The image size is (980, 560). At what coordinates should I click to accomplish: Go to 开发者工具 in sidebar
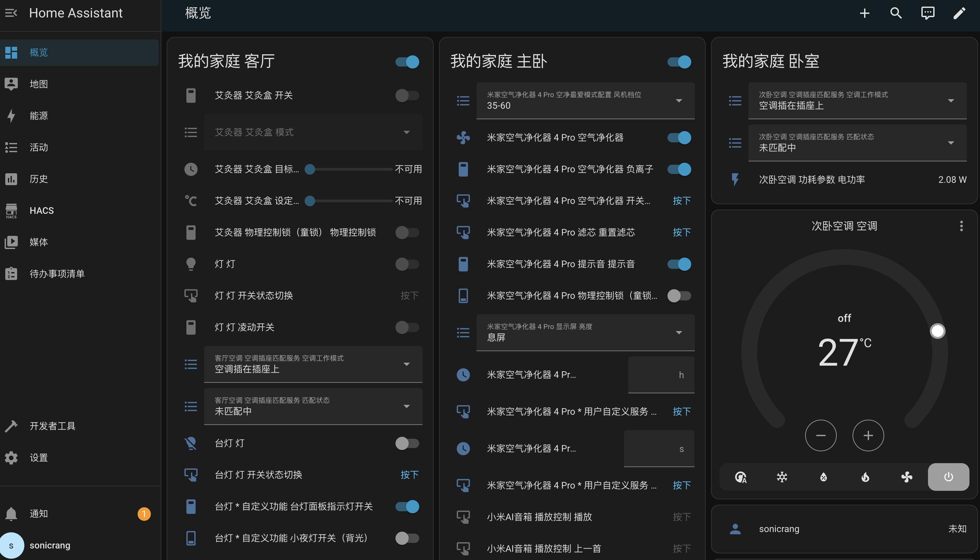click(x=52, y=426)
